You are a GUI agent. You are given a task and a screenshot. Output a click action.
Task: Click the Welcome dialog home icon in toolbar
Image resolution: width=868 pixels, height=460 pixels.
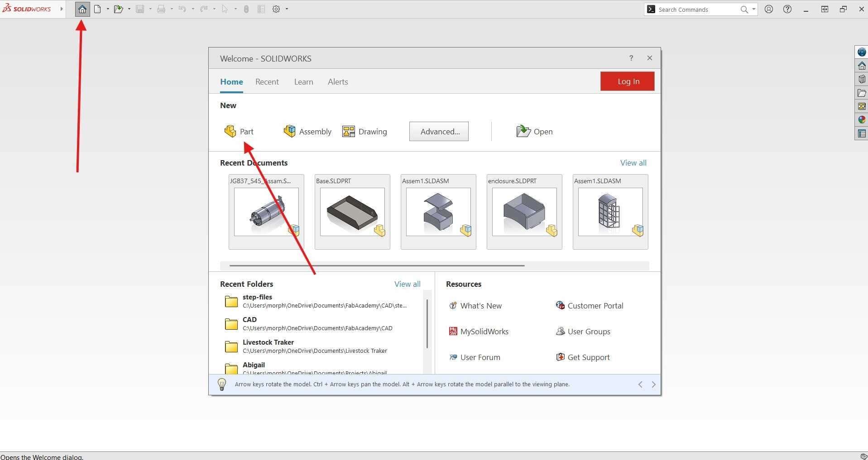point(82,9)
